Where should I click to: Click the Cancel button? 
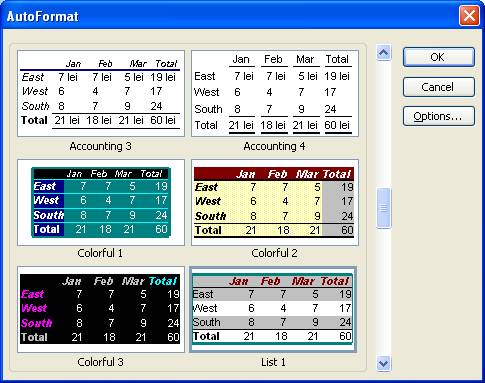point(439,87)
